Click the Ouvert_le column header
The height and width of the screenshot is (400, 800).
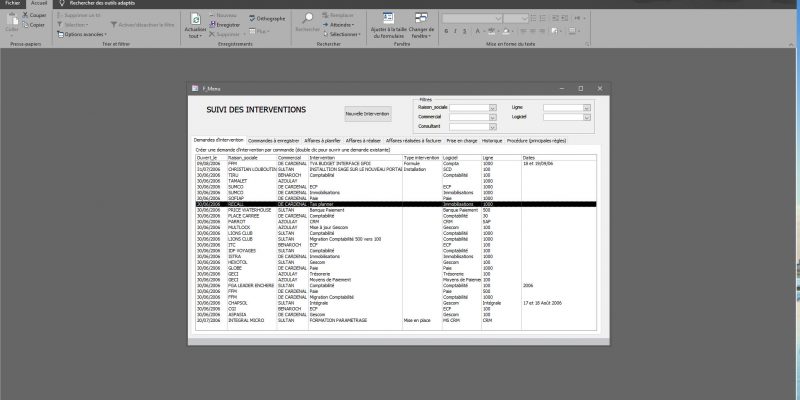point(211,158)
